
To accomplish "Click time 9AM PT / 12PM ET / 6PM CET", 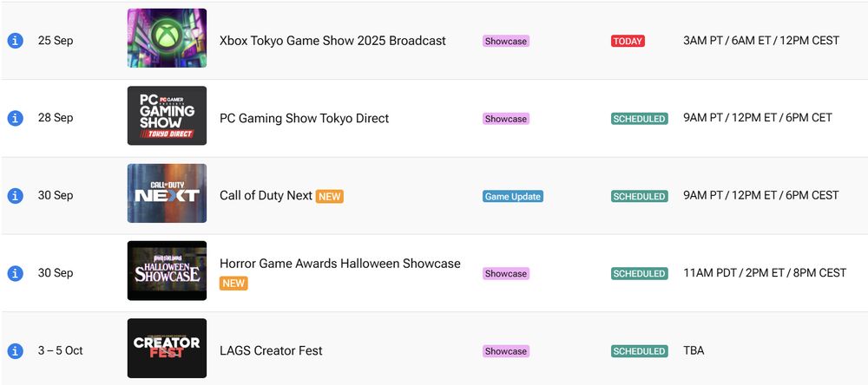I will (758, 117).
